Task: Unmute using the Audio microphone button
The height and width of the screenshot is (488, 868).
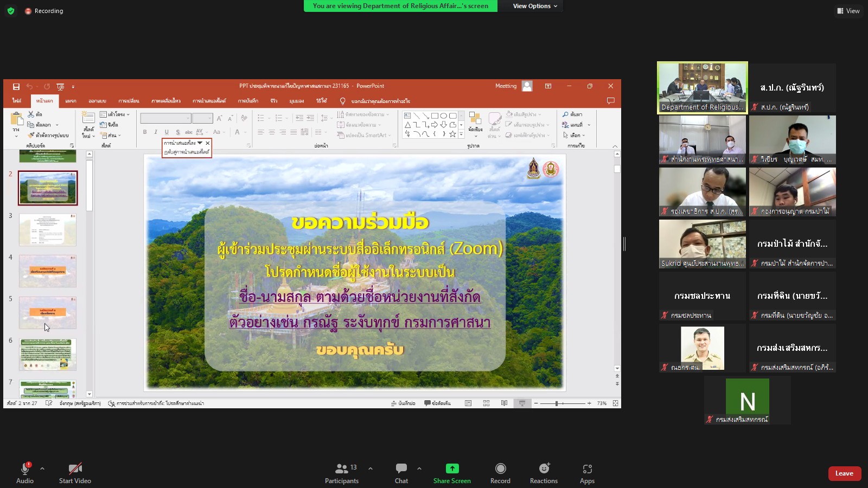Action: [x=25, y=473]
